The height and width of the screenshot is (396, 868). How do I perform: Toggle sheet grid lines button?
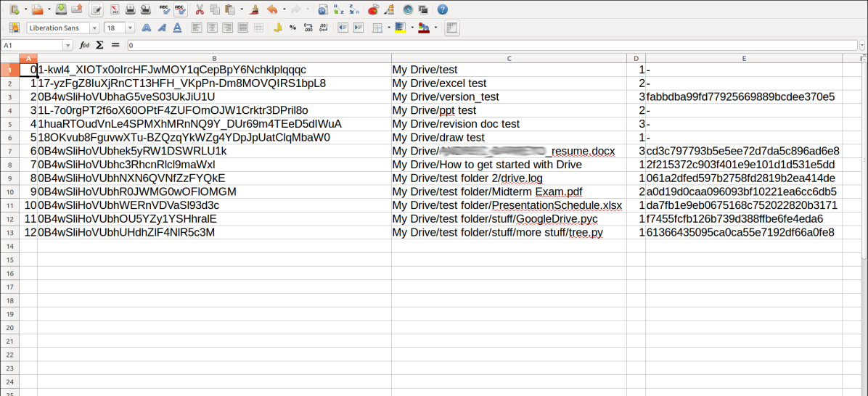(x=451, y=28)
